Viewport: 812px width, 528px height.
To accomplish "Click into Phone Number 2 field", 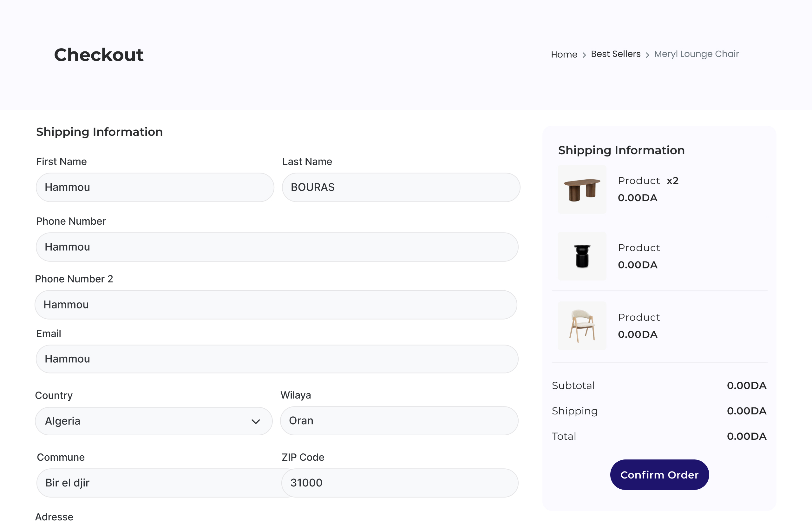I will pos(276,304).
